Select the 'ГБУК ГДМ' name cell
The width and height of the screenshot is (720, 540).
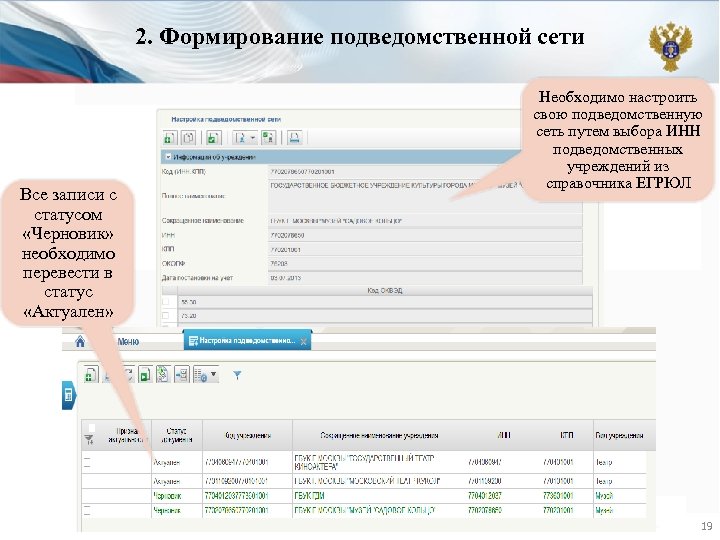click(x=310, y=496)
